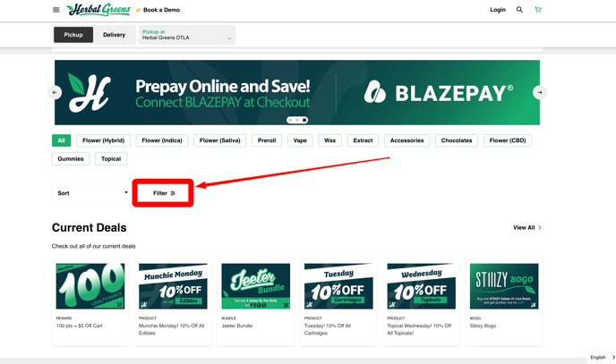The height and width of the screenshot is (364, 616).
Task: Select the Topical category
Action: (x=111, y=159)
